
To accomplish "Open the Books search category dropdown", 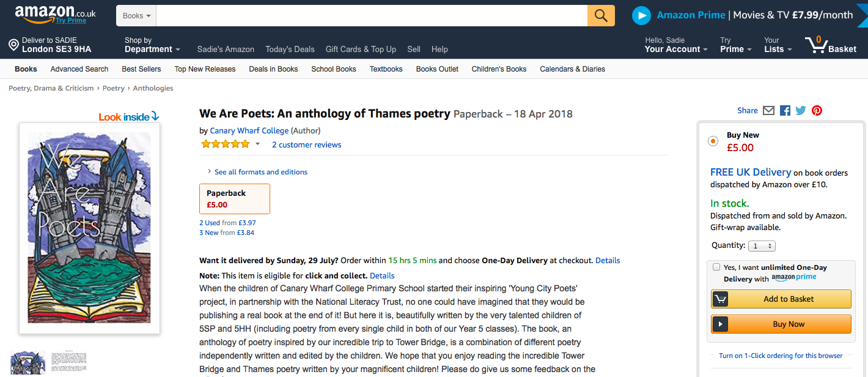I will 136,16.
